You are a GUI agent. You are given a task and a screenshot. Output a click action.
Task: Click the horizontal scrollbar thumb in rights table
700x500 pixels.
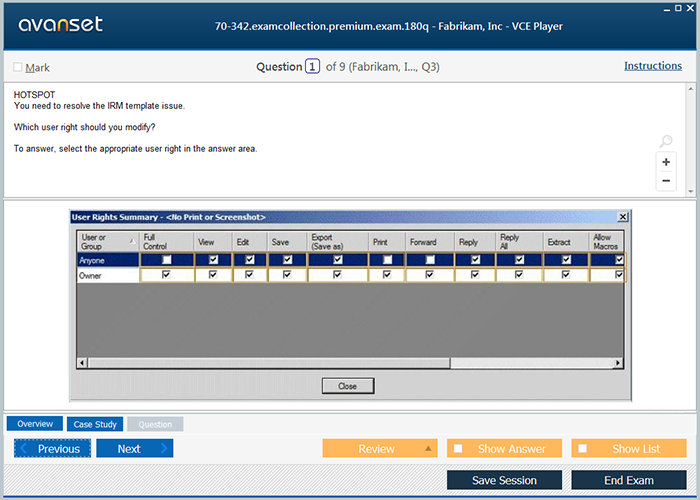point(269,362)
